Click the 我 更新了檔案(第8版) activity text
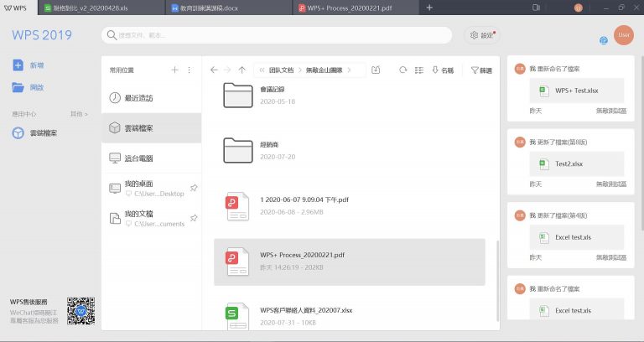 (x=558, y=142)
